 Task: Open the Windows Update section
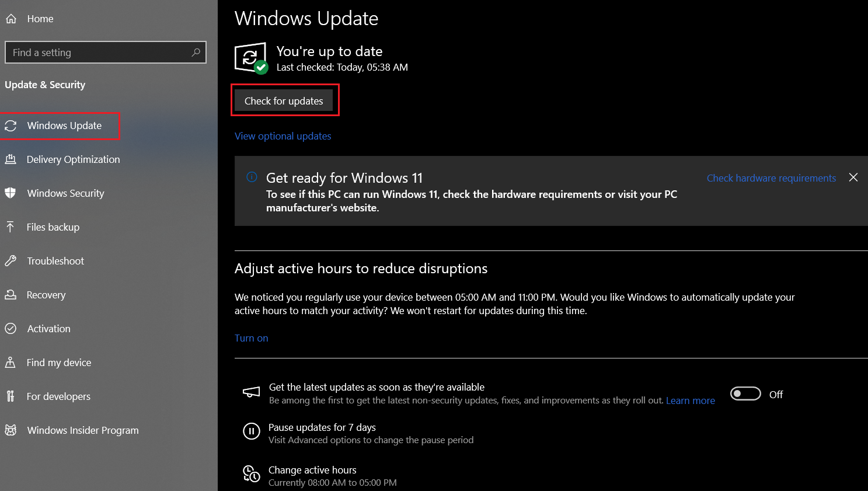pos(64,126)
